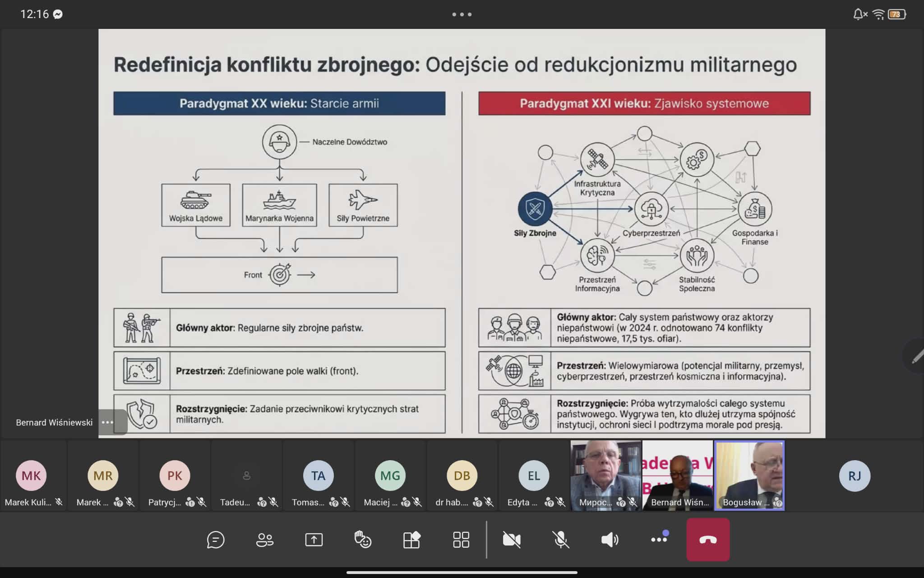
Task: Select the MK Marek Kuli participant tile
Action: (x=31, y=476)
